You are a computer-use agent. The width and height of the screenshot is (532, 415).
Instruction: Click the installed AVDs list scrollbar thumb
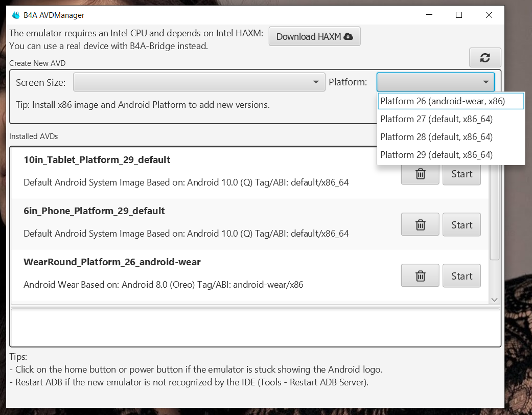click(x=494, y=212)
